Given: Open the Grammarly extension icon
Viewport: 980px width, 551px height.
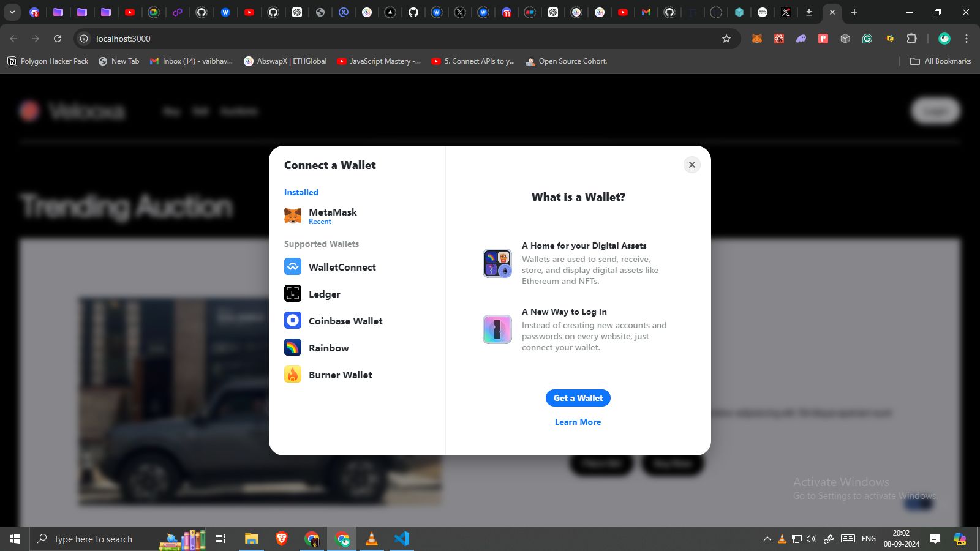Looking at the screenshot, I should (x=867, y=39).
